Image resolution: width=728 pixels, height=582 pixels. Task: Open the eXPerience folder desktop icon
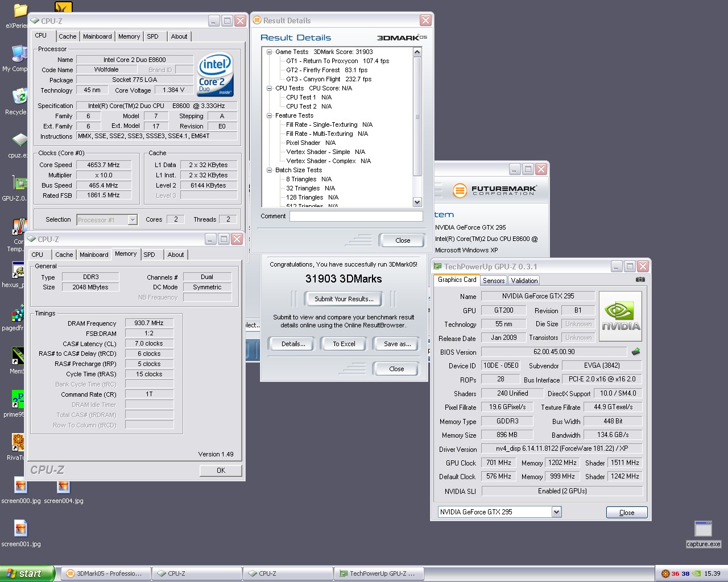pos(20,11)
